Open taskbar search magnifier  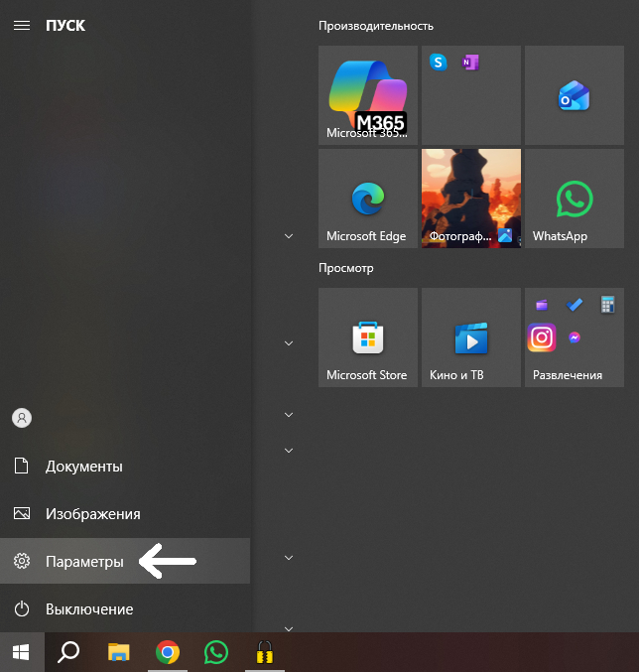[x=68, y=652]
